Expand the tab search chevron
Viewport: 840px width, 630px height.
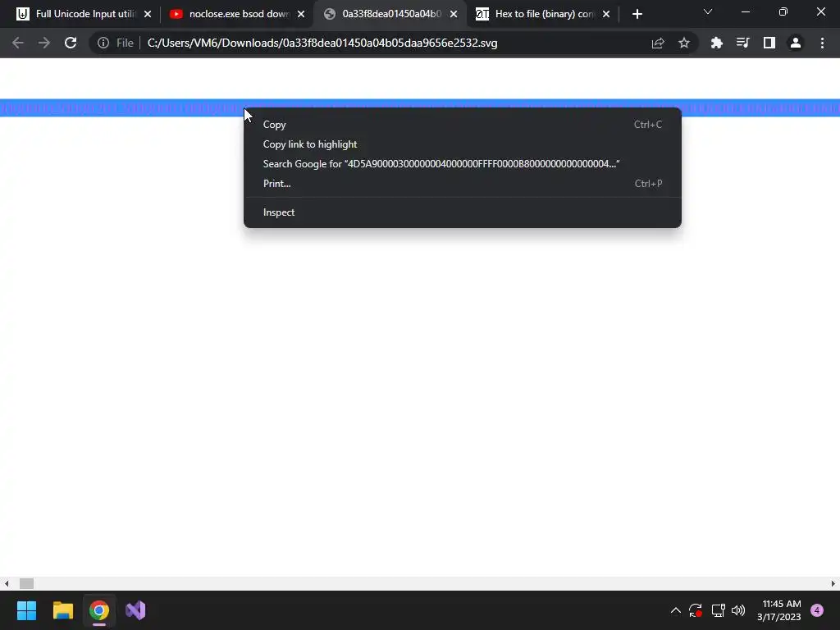pyautogui.click(x=708, y=11)
